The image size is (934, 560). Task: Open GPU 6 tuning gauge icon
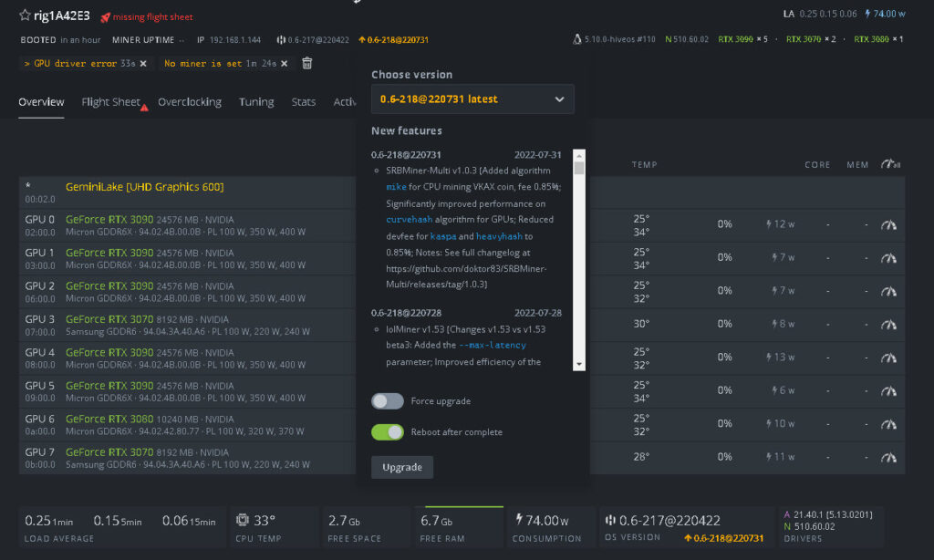click(x=888, y=425)
